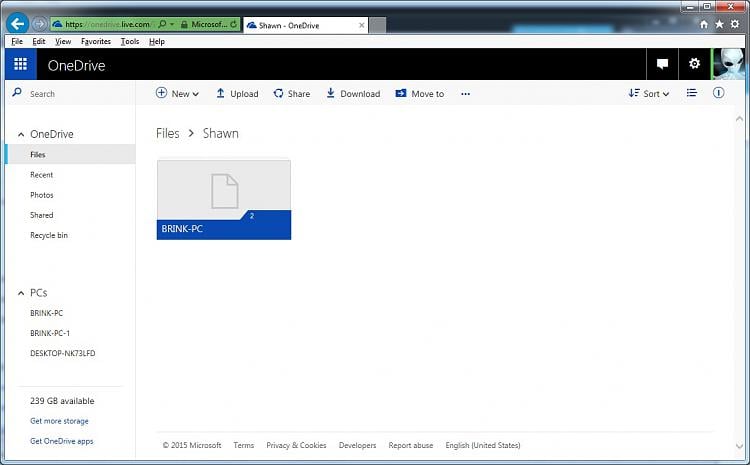750x465 pixels.
Task: Open the Privacy & Cookies footer link
Action: click(296, 445)
